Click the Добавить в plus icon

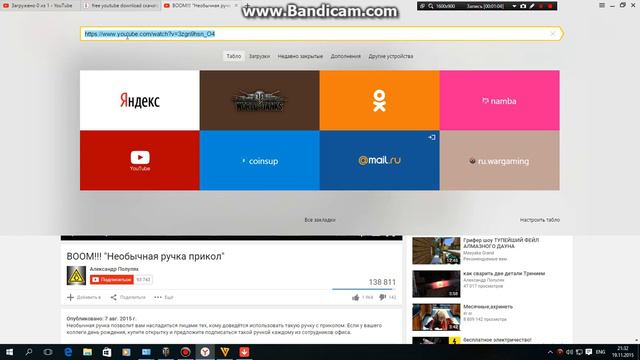click(x=71, y=297)
